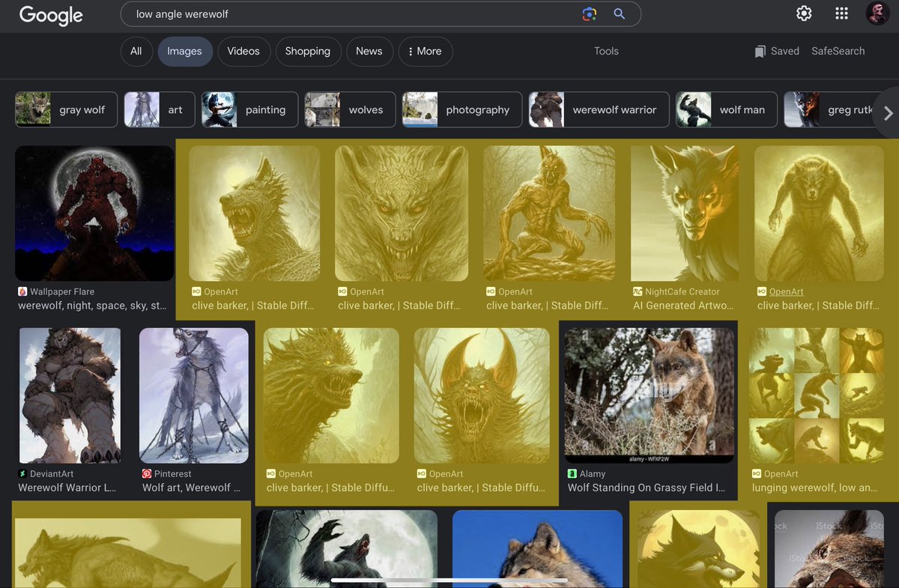This screenshot has height=588, width=899.
Task: Click the magnifier search icon
Action: [620, 13]
